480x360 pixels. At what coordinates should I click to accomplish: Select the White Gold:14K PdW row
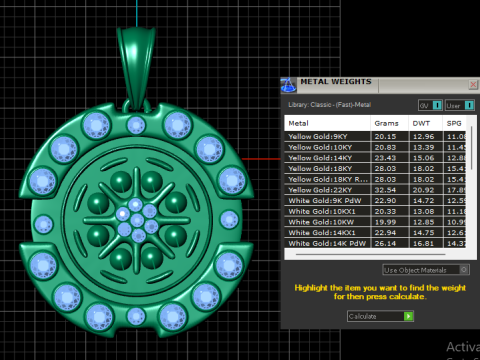click(x=375, y=243)
